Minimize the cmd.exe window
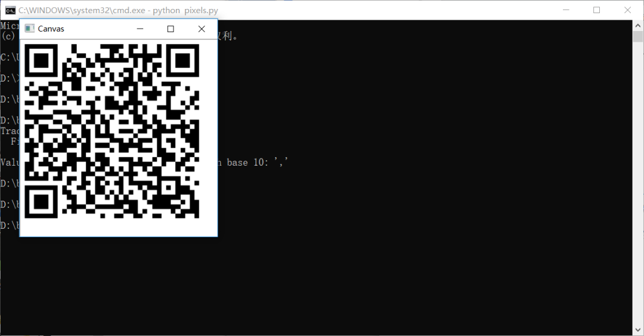The width and height of the screenshot is (644, 336). click(566, 10)
